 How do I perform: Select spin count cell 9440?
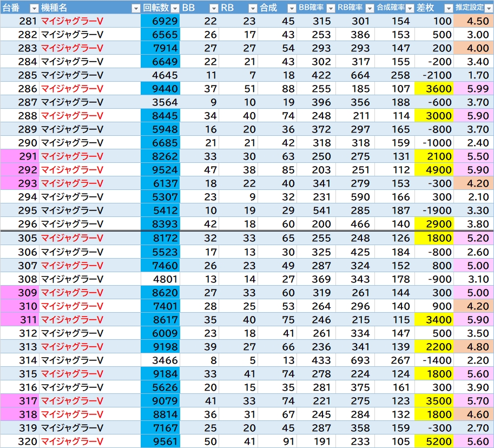[160, 89]
